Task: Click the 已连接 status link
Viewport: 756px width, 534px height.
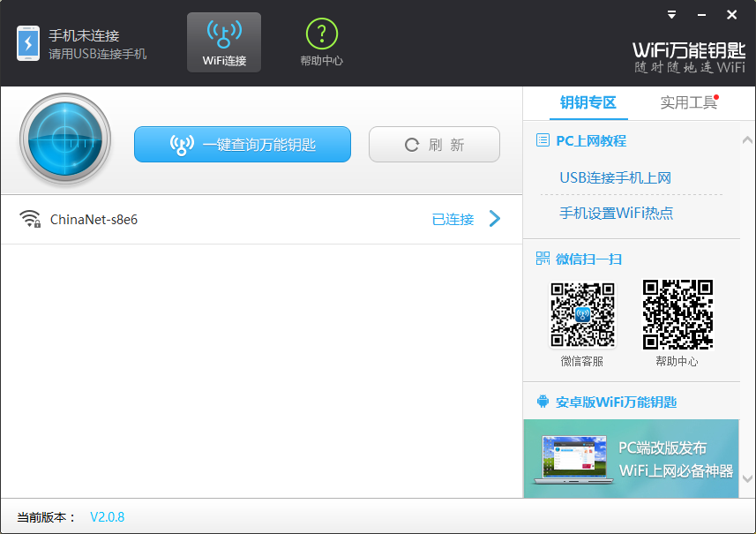Action: click(x=453, y=220)
